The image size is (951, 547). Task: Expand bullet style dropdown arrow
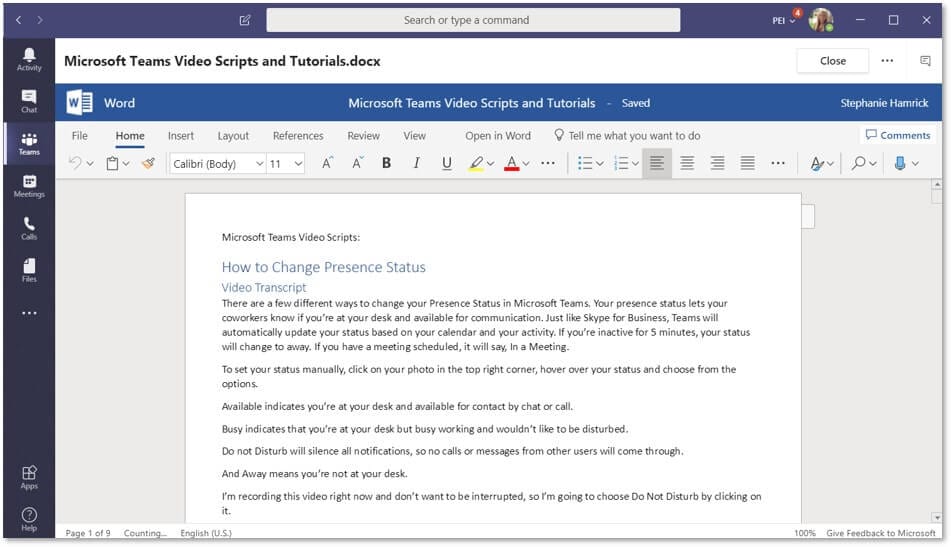[600, 164]
